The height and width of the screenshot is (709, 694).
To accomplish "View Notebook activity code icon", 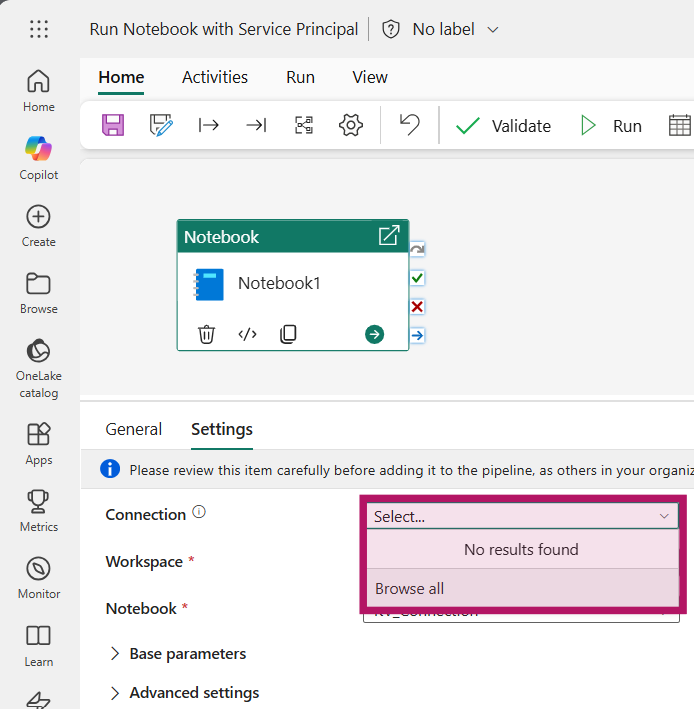I will [x=247, y=334].
